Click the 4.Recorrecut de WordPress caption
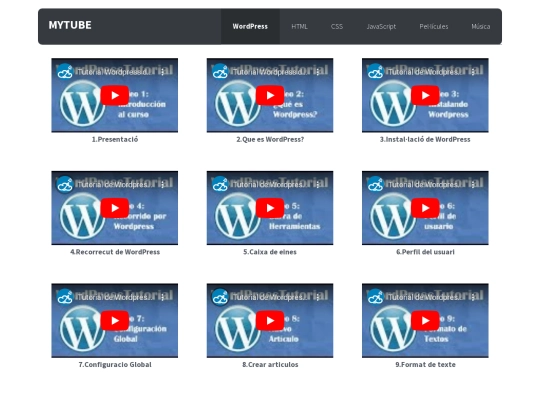This screenshot has height=405, width=540. 115,252
